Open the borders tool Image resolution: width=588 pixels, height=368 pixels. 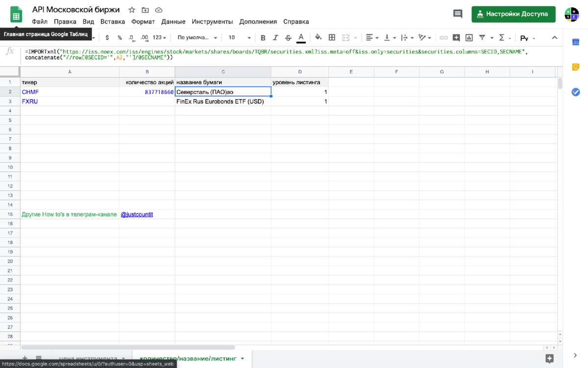(332, 38)
